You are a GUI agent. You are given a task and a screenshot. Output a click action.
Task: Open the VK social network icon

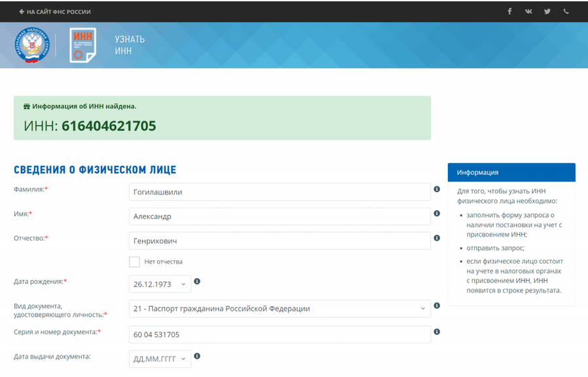tap(528, 11)
